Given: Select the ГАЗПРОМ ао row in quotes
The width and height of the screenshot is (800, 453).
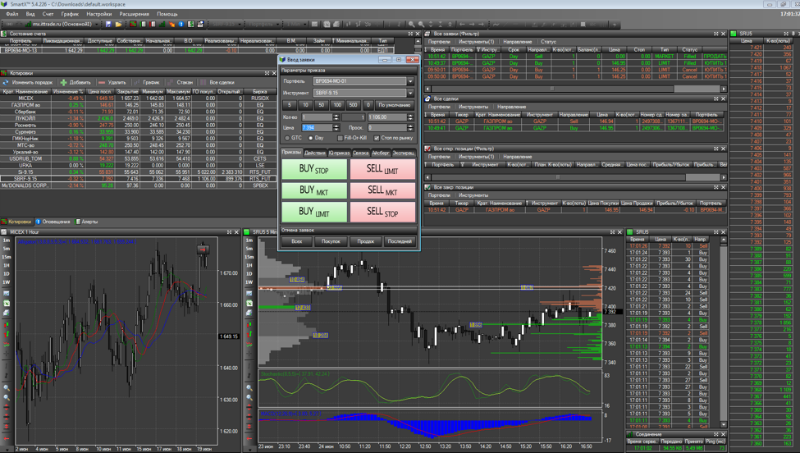Looking at the screenshot, I should [x=138, y=105].
